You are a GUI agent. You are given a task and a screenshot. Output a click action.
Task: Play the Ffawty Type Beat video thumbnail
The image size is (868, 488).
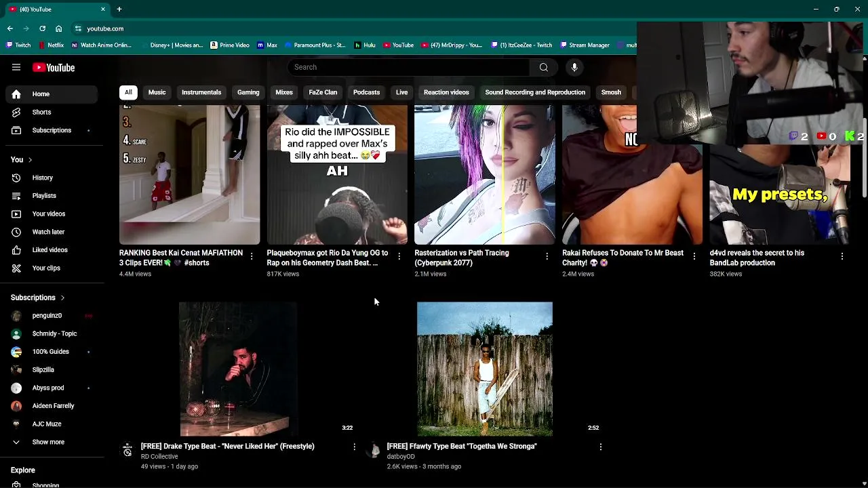pyautogui.click(x=484, y=369)
